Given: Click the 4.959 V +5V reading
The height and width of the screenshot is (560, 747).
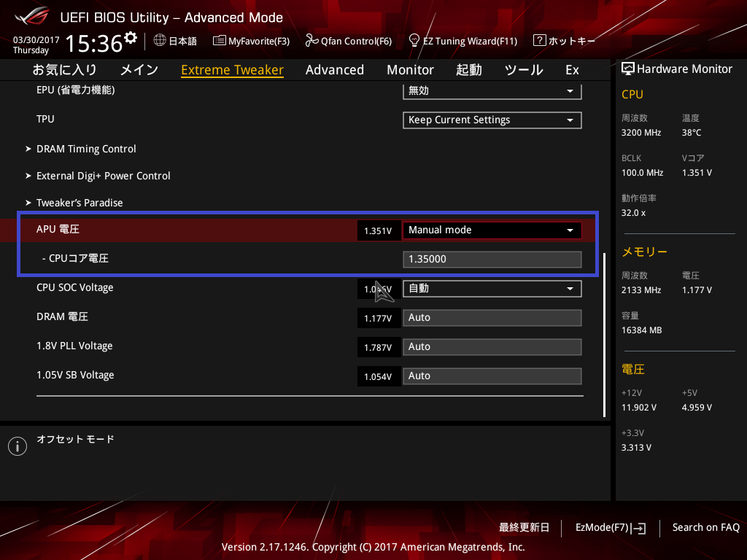Looking at the screenshot, I should coord(697,408).
